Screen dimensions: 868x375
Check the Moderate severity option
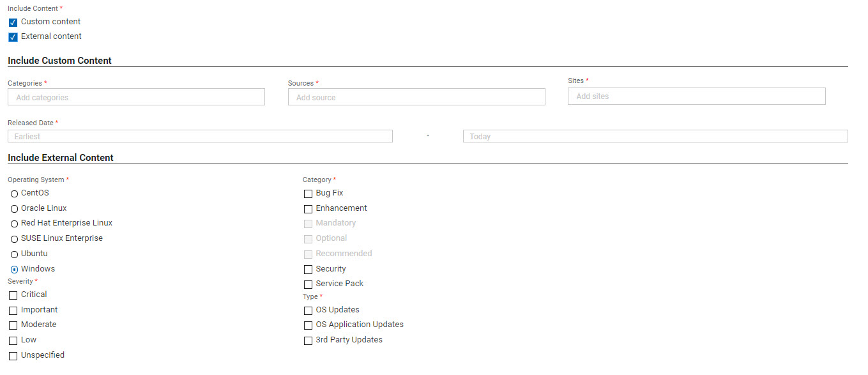coord(13,325)
